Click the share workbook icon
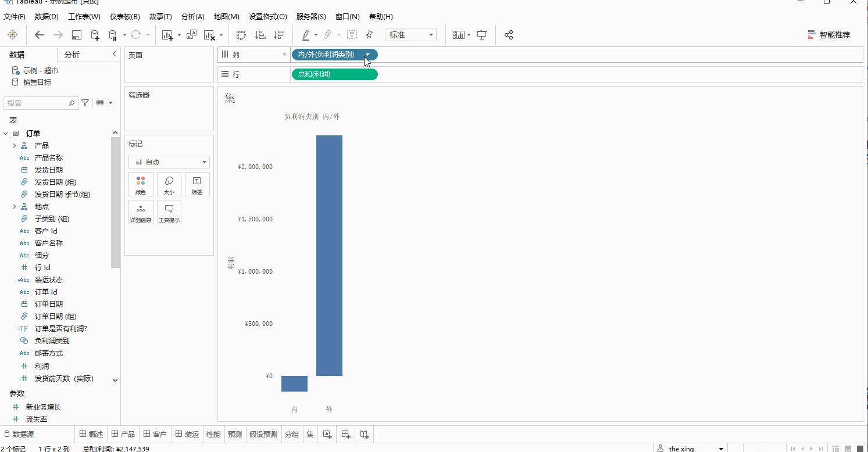Image resolution: width=868 pixels, height=452 pixels. coord(509,35)
